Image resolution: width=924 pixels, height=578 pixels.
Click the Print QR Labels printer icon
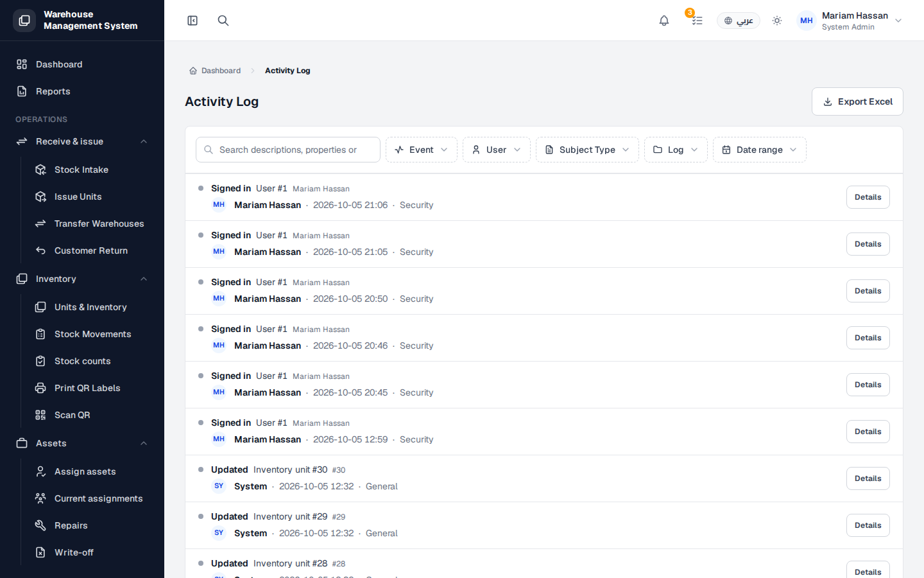(40, 388)
